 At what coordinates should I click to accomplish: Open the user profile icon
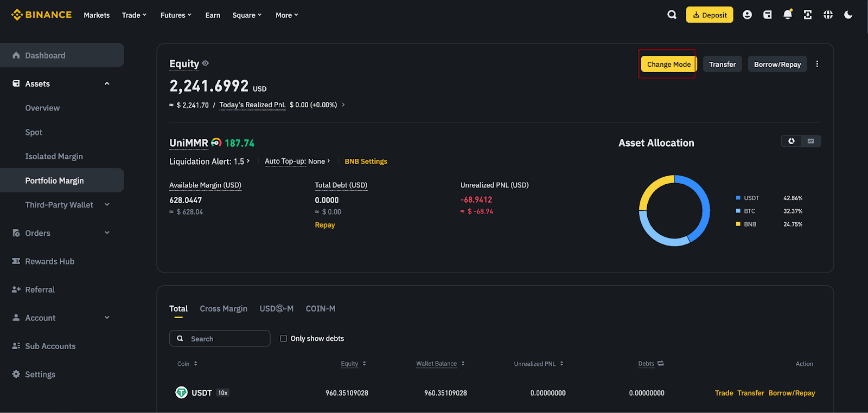point(747,15)
